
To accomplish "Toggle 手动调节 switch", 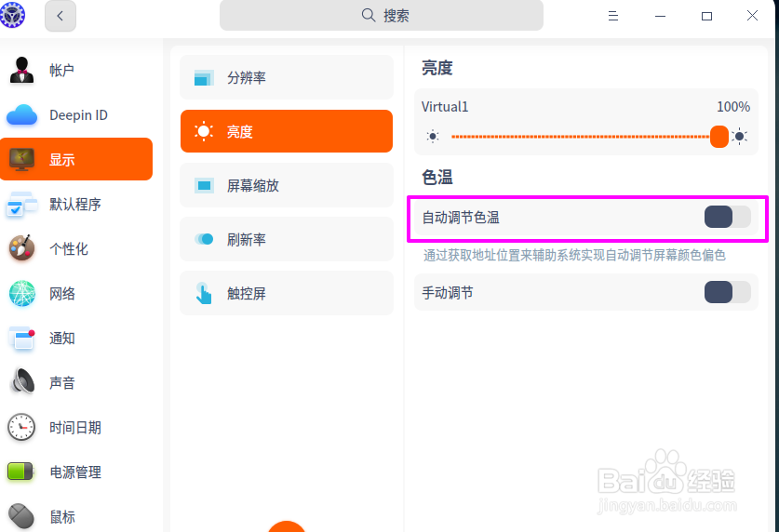I will click(727, 292).
